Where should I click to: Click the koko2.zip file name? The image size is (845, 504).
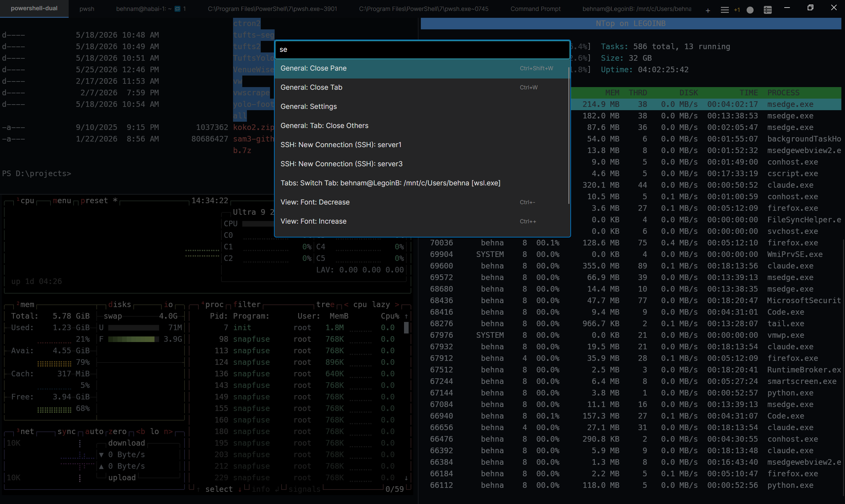click(x=253, y=127)
